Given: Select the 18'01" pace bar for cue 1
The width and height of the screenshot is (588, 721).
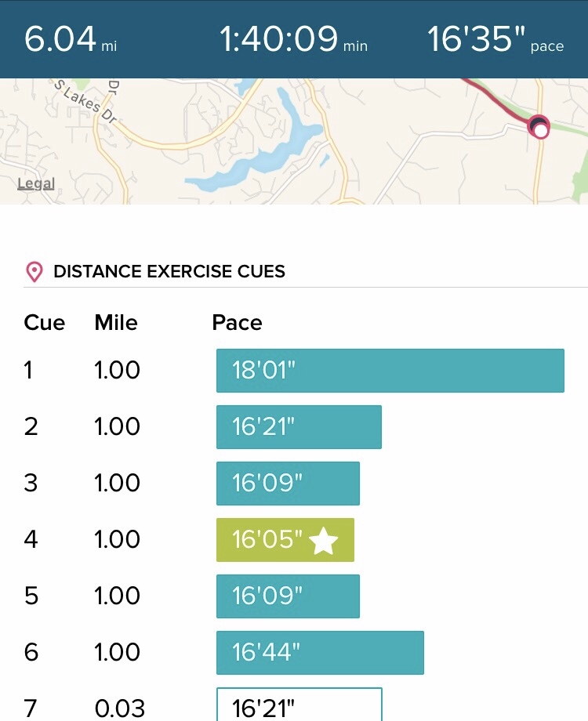Looking at the screenshot, I should [390, 371].
